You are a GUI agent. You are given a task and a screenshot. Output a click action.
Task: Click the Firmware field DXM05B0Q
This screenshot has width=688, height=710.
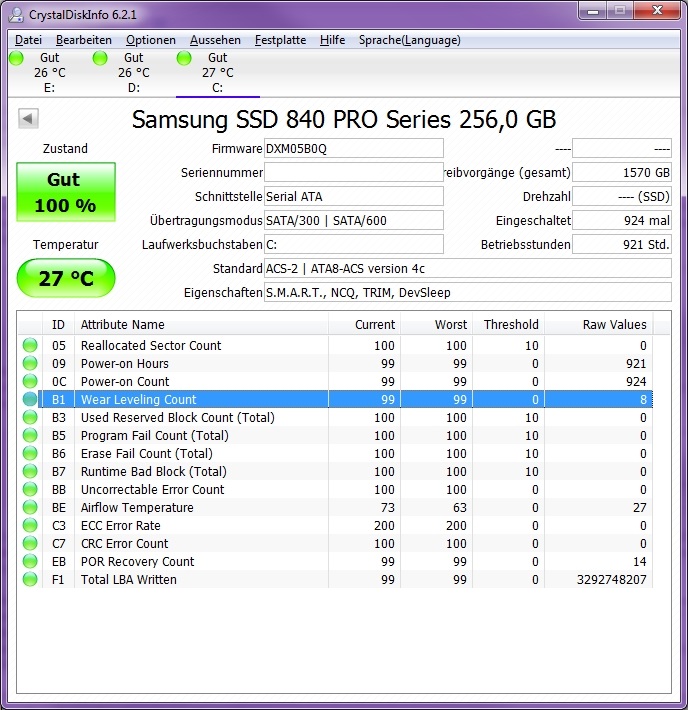pos(354,149)
